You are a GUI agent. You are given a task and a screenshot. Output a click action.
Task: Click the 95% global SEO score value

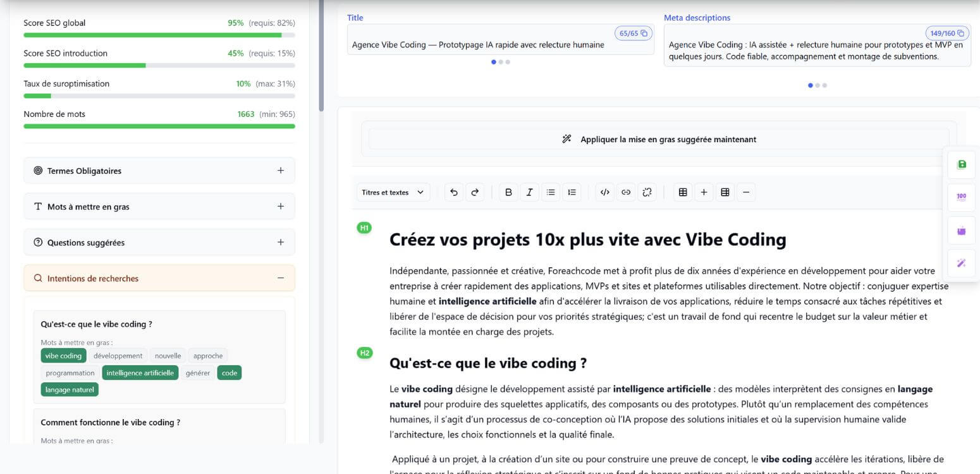[236, 23]
